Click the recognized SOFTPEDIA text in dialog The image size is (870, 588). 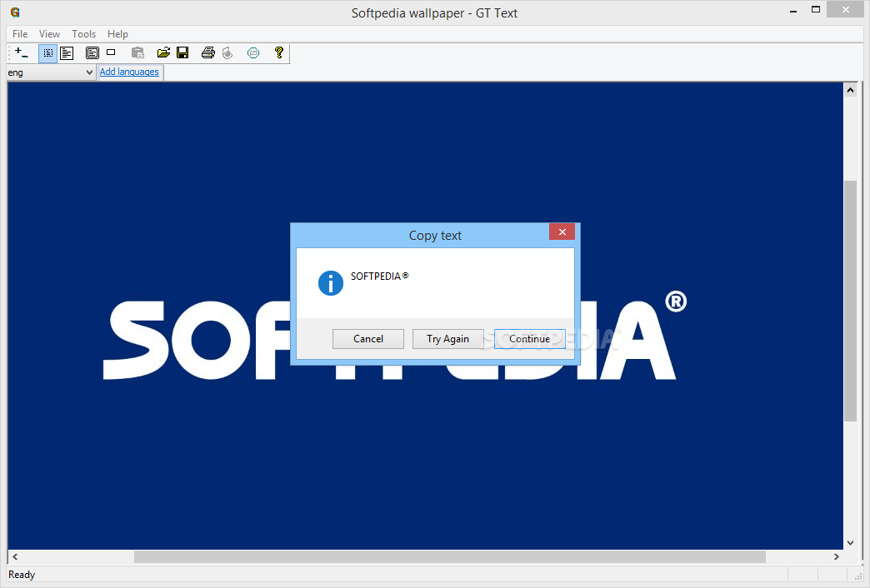[x=379, y=277]
